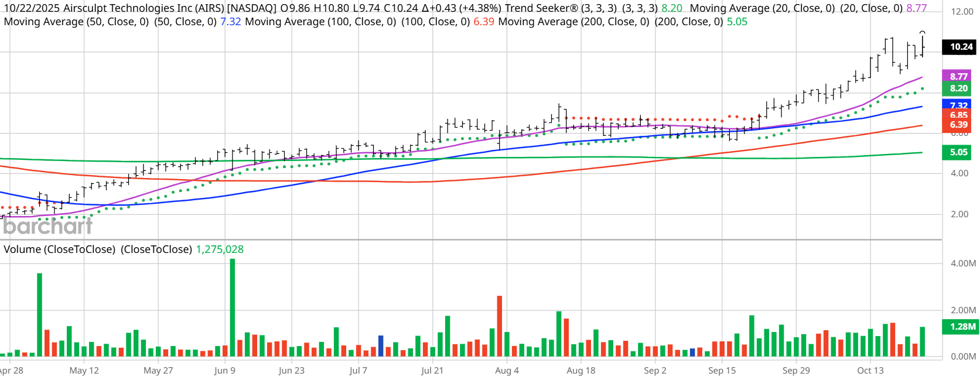Image resolution: width=980 pixels, height=380 pixels.
Task: Click the 10.24 last price label
Action: [959, 47]
